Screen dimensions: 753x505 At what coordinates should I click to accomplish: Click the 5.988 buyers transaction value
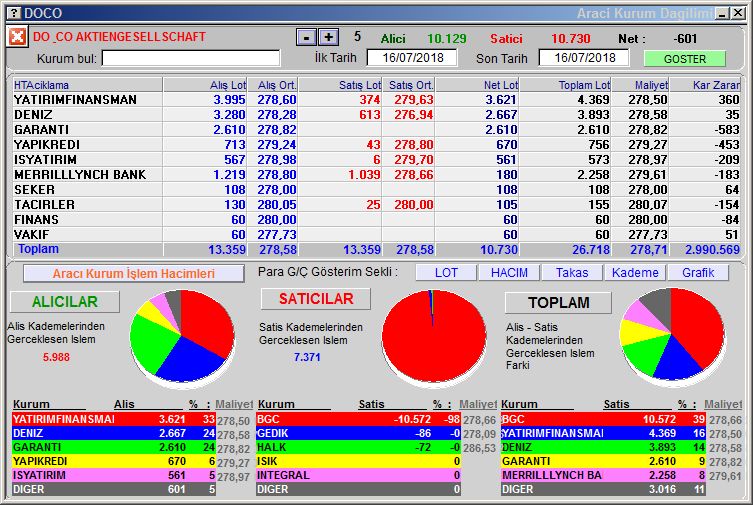pyautogui.click(x=56, y=357)
